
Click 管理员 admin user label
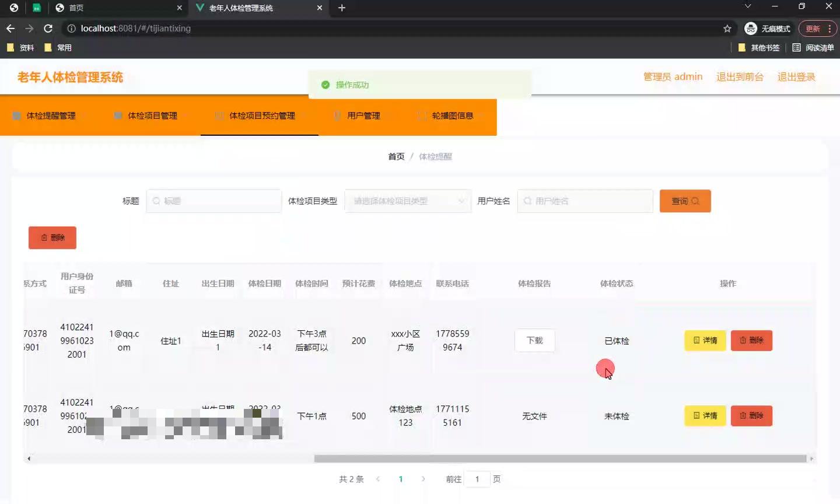673,76
